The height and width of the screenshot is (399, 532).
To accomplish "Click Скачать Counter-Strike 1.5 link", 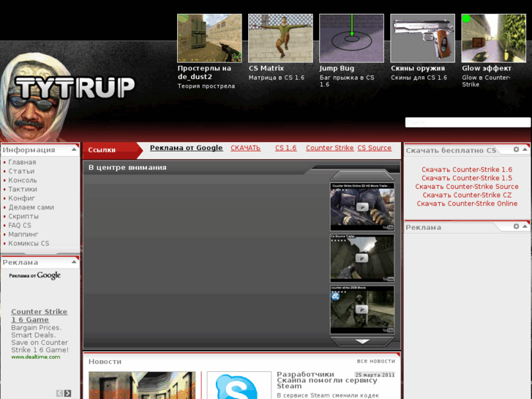I will 467,178.
